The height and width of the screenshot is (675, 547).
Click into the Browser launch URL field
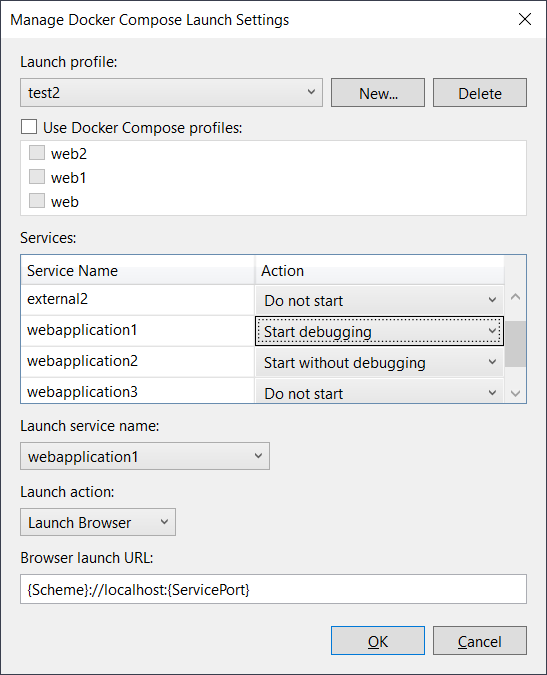click(273, 589)
